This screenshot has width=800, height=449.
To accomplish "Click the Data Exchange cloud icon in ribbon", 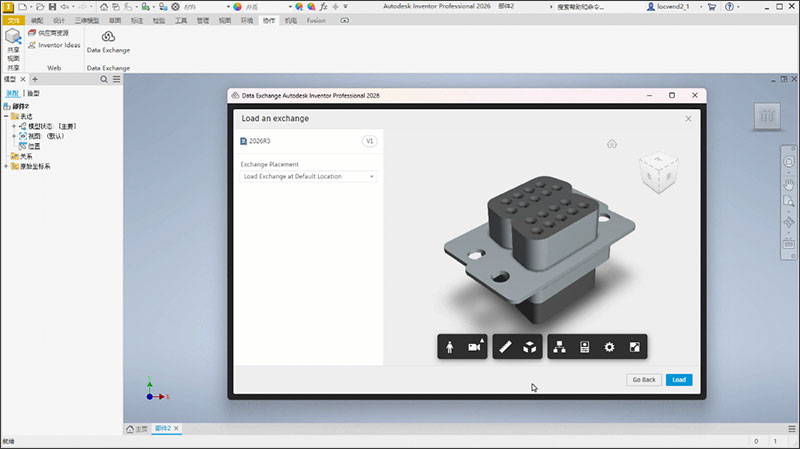I will point(108,37).
